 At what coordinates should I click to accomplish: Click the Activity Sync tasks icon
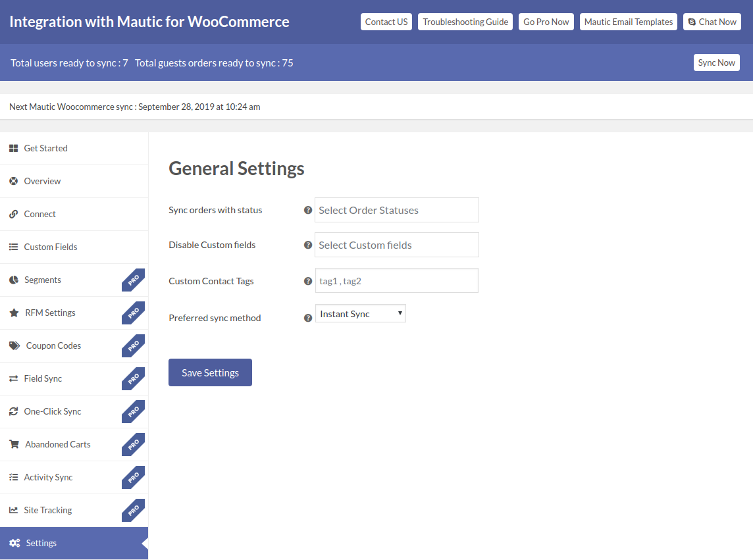[x=13, y=477]
